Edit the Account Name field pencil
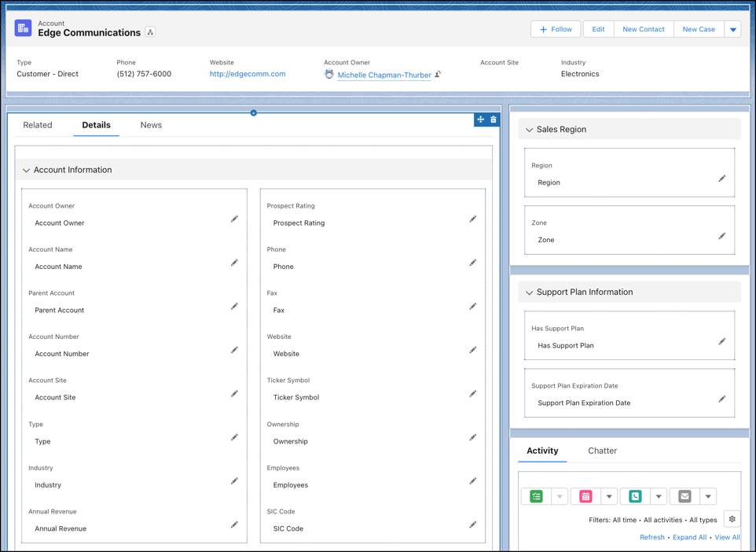Viewport: 756px width, 552px height. point(234,263)
